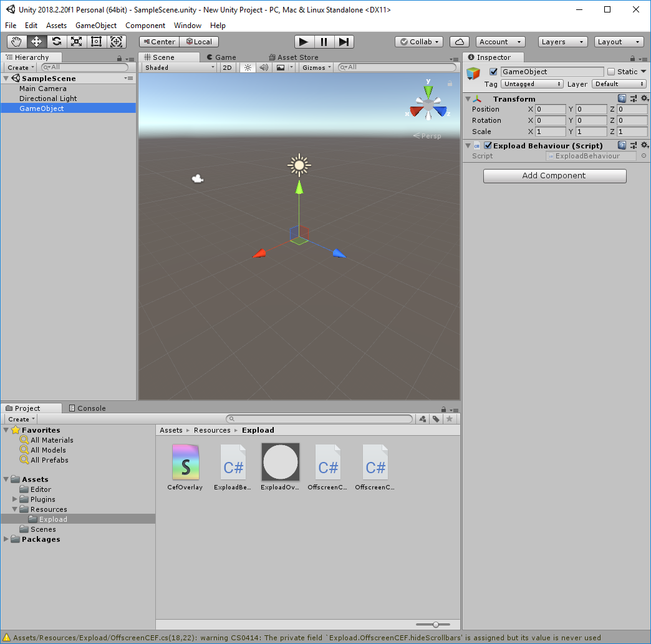The width and height of the screenshot is (651, 644).
Task: Toggle scene lighting sun icon
Action: pyautogui.click(x=248, y=67)
